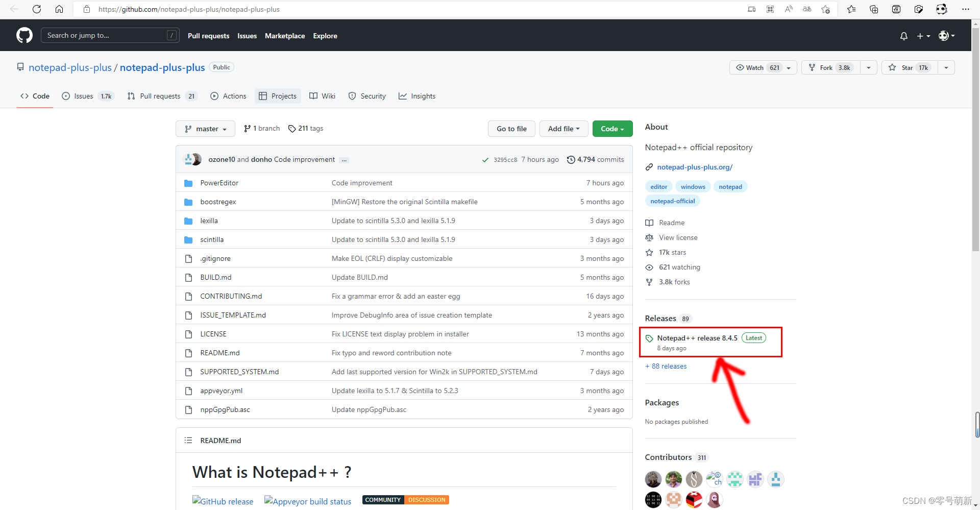This screenshot has height=510, width=980.
Task: Open browser favorites list
Action: 851,9
